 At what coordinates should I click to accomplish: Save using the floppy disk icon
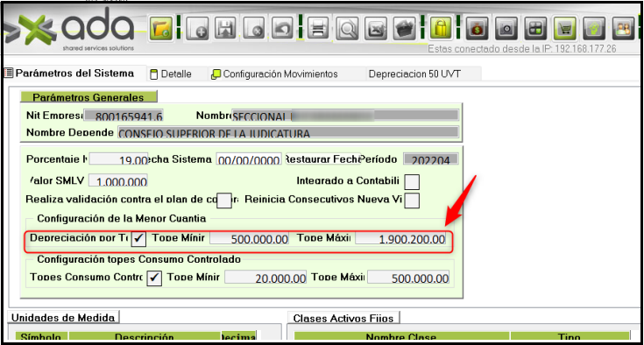click(225, 28)
